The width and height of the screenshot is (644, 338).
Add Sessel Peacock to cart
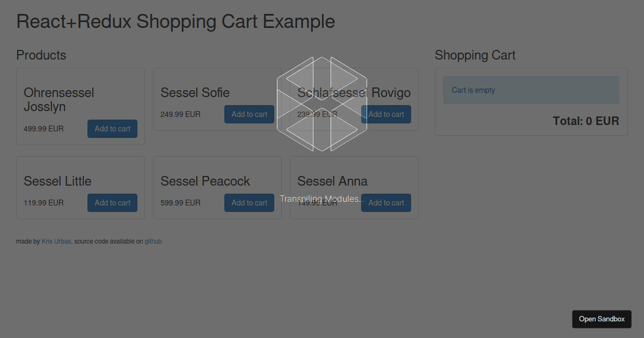click(249, 203)
